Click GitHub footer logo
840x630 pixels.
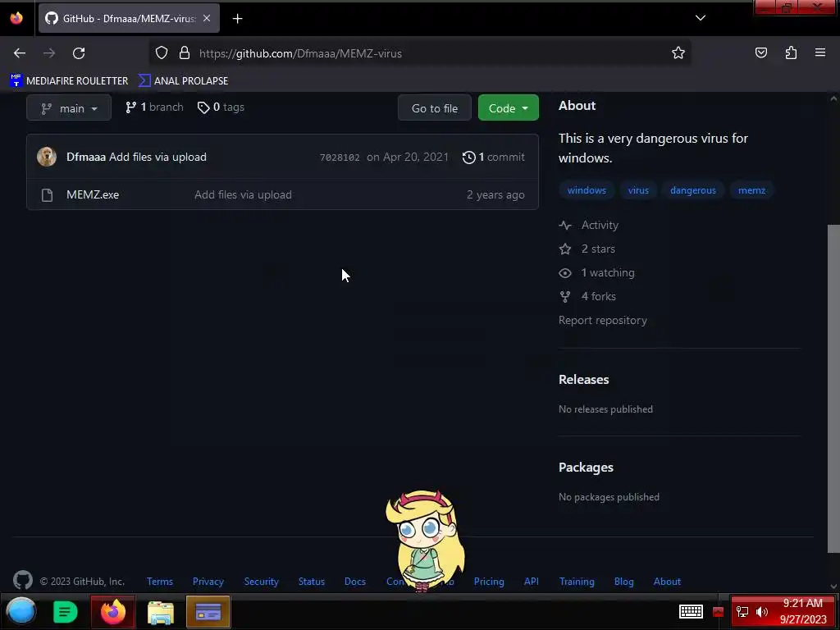click(22, 580)
